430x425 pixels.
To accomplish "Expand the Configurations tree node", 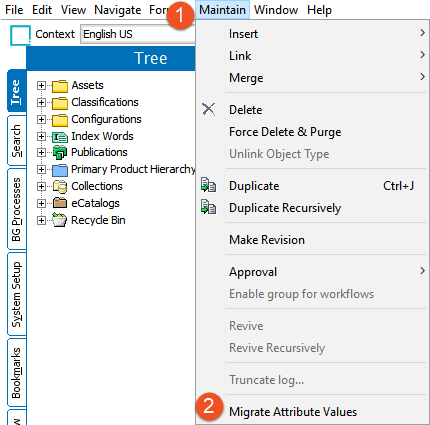I will [x=41, y=119].
